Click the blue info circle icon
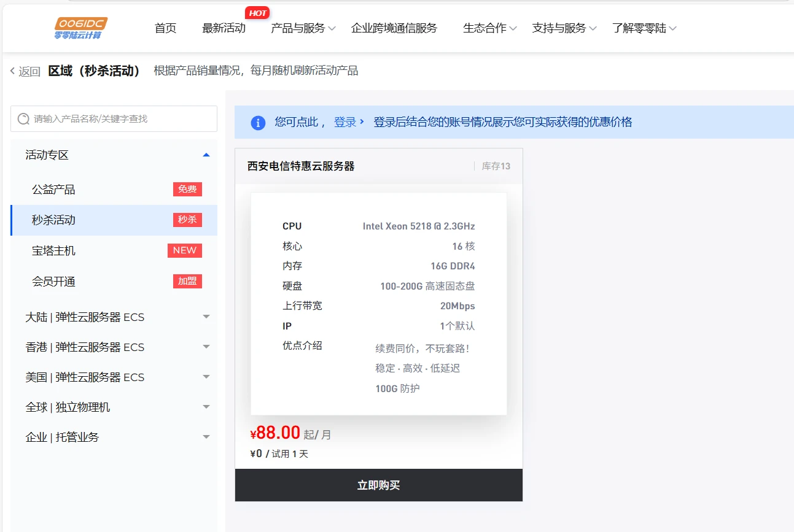 pyautogui.click(x=258, y=122)
